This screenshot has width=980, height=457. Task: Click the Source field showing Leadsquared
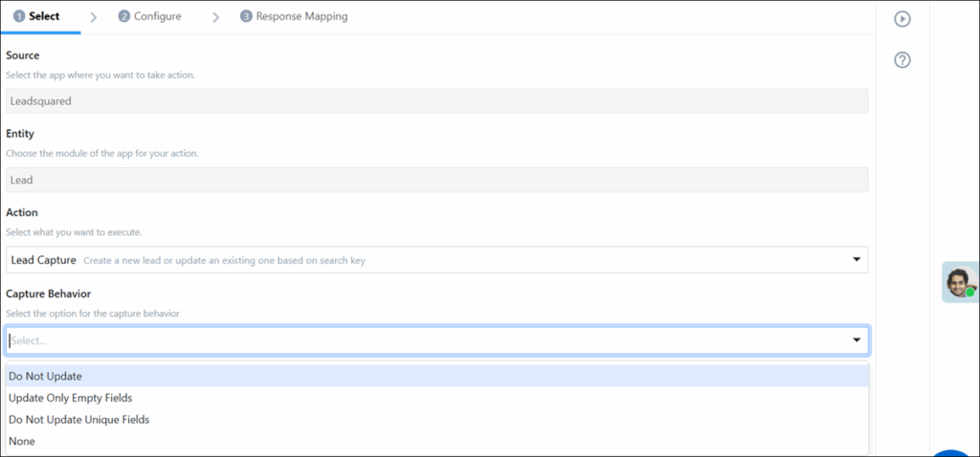tap(436, 100)
